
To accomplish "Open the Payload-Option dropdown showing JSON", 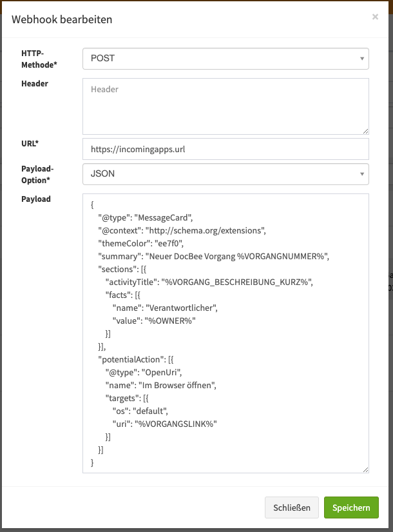I will (225, 174).
